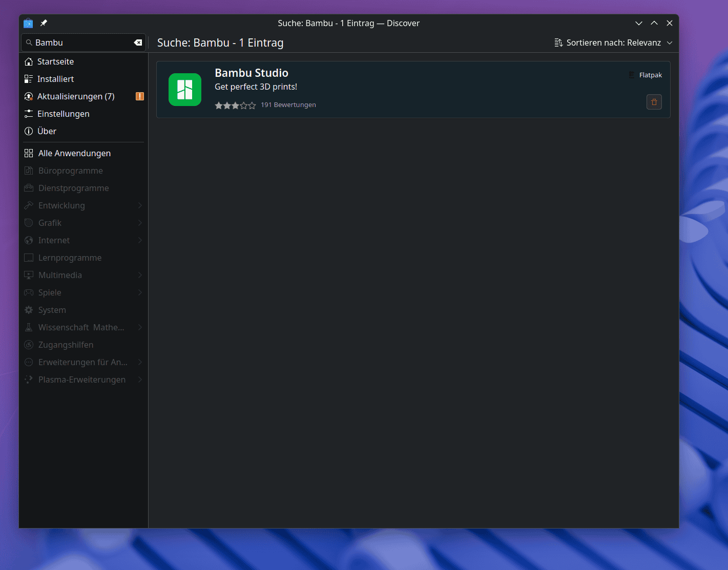Minimize the Discover window
This screenshot has height=570, width=728.
click(639, 23)
